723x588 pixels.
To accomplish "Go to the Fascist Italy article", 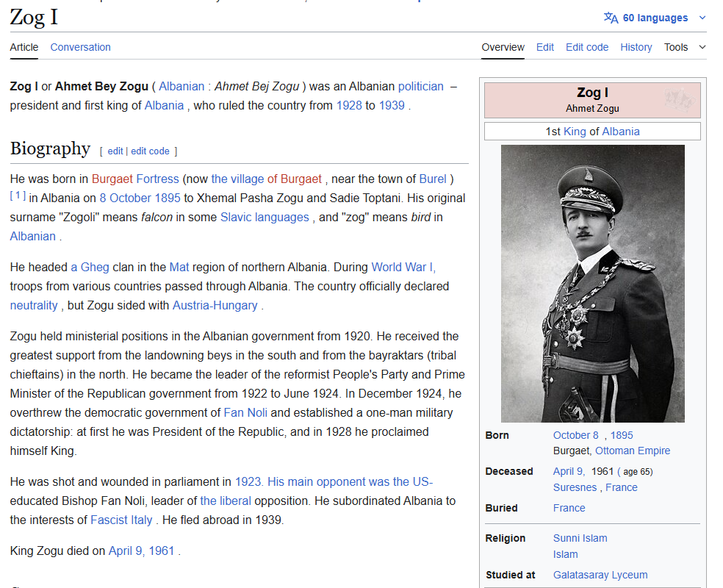I will coord(121,520).
